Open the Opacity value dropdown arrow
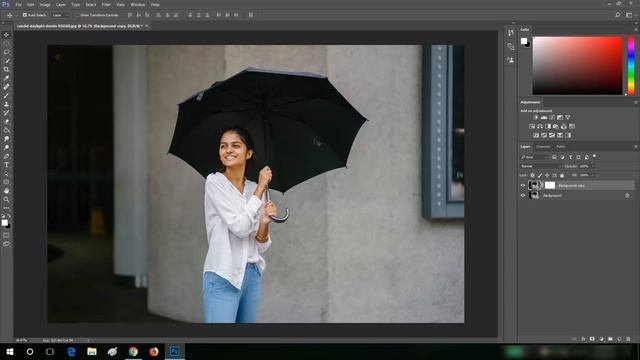 tap(593, 166)
